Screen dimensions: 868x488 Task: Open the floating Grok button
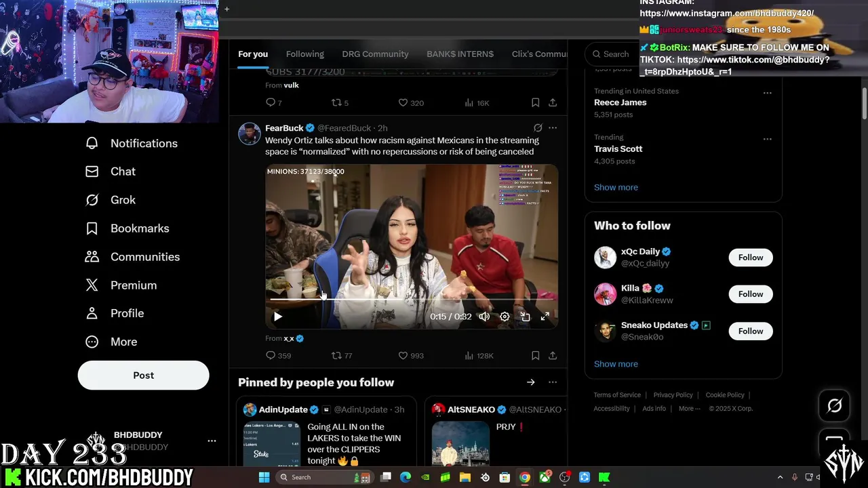(x=834, y=405)
